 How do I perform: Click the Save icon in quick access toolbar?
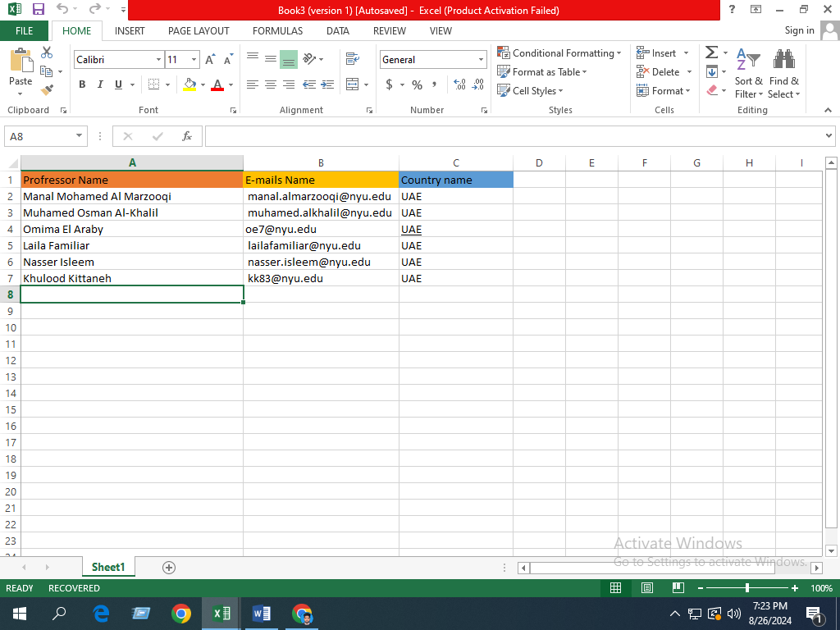point(38,9)
